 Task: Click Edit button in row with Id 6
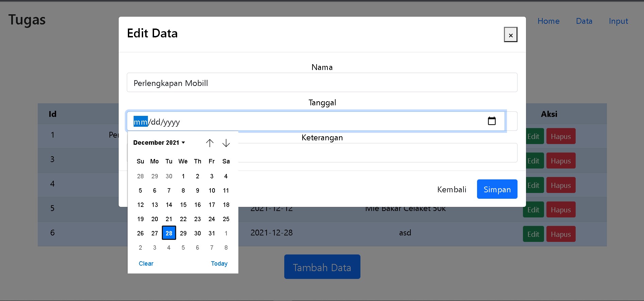(533, 234)
